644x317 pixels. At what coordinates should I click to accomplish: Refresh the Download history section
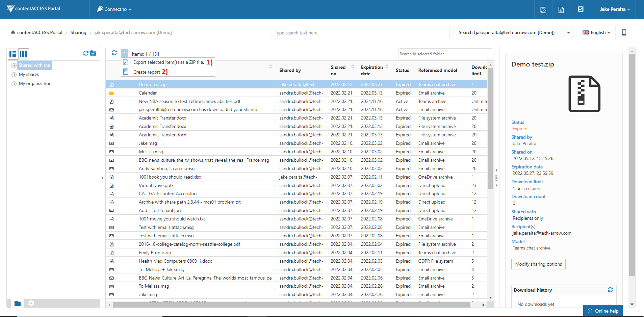click(x=610, y=290)
